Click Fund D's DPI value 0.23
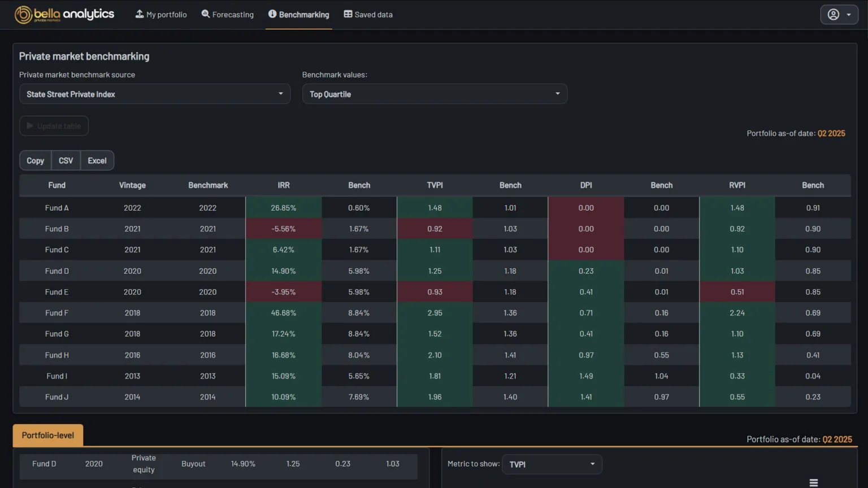Viewport: 868px width, 488px height. click(586, 271)
